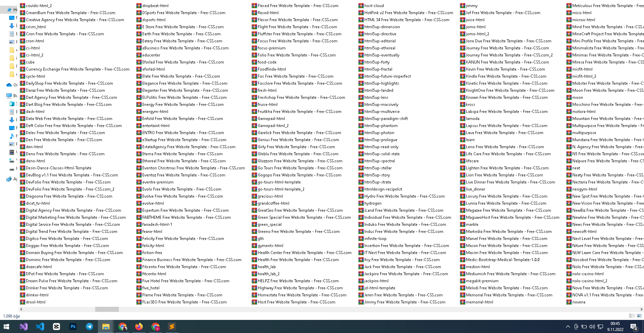
Task: Select the "drool-html" file
Action: (x=33, y=302)
